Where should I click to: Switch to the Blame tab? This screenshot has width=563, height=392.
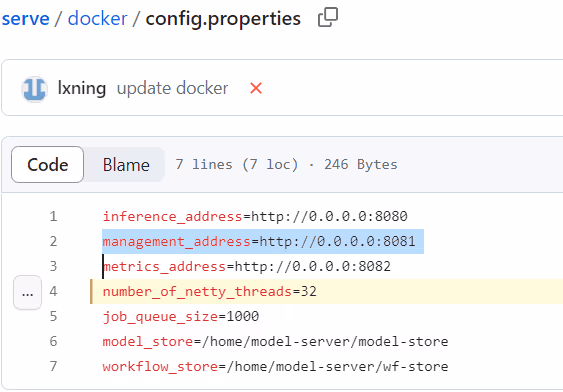tap(126, 165)
